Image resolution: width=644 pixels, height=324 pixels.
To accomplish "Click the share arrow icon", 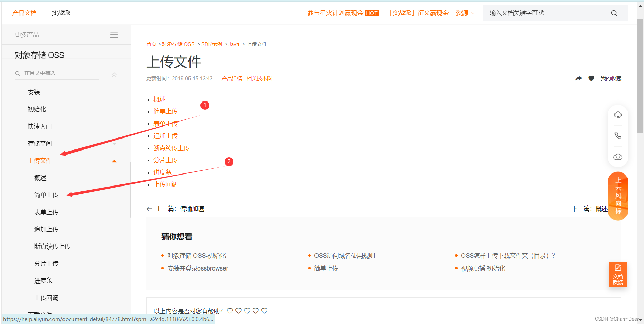I will click(578, 79).
